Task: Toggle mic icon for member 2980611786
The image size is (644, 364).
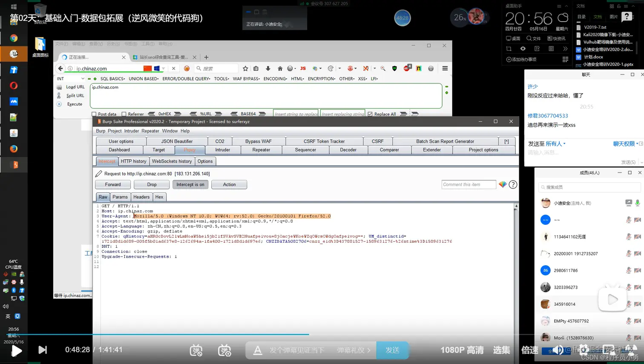Action: click(628, 270)
